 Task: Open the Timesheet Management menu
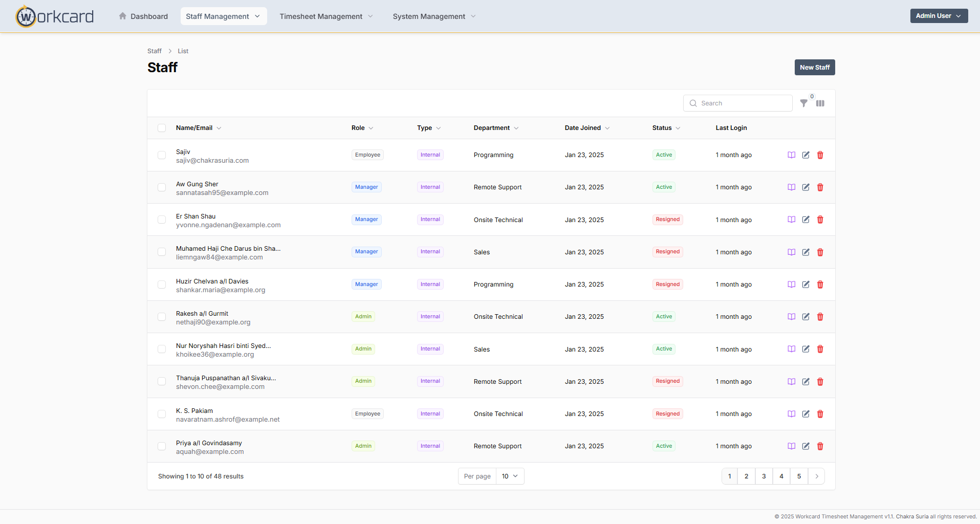pyautogui.click(x=326, y=16)
